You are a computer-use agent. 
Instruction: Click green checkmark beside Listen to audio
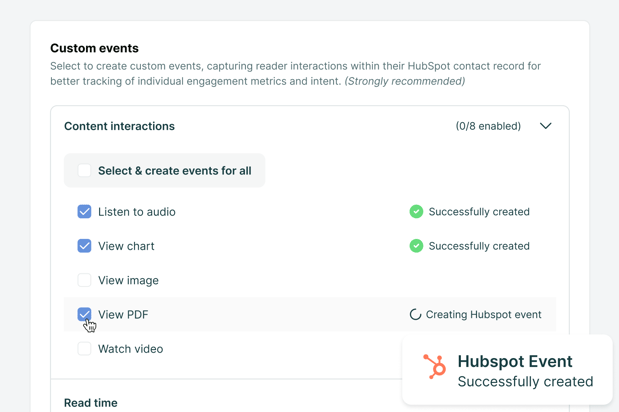(x=416, y=212)
